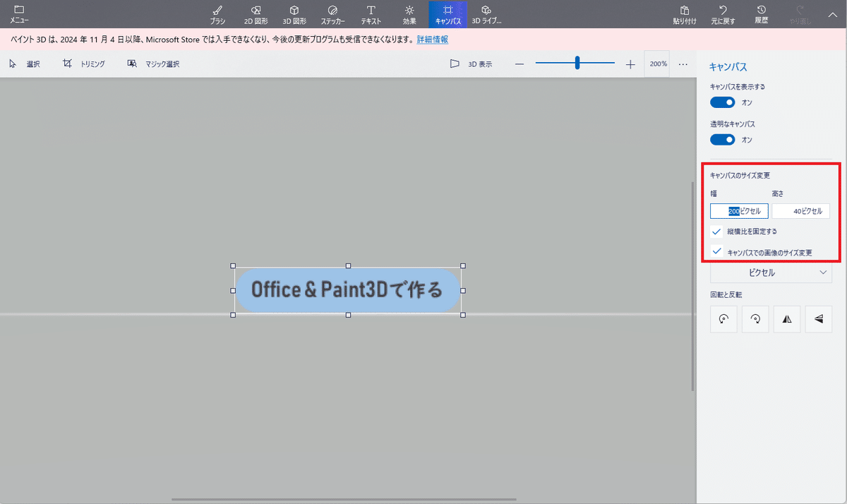Image resolution: width=847 pixels, height=504 pixels.
Task: Open the three-dot more options menu
Action: pyautogui.click(x=683, y=64)
